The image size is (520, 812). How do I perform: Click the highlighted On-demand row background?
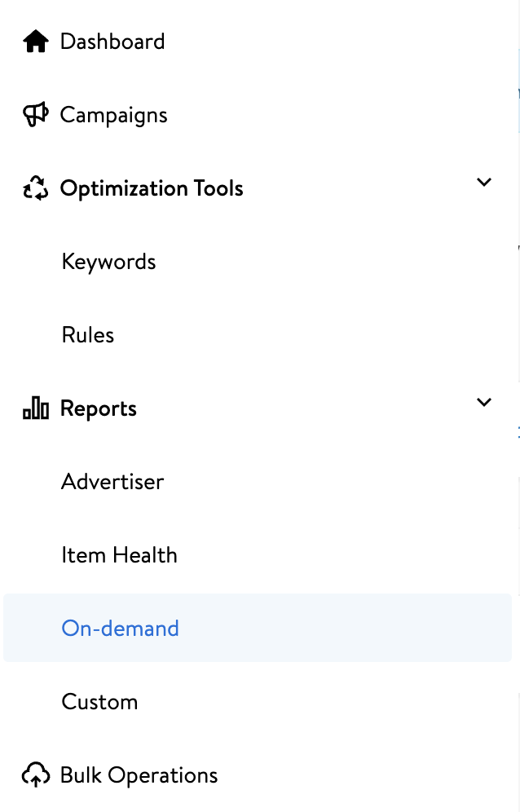coord(258,628)
